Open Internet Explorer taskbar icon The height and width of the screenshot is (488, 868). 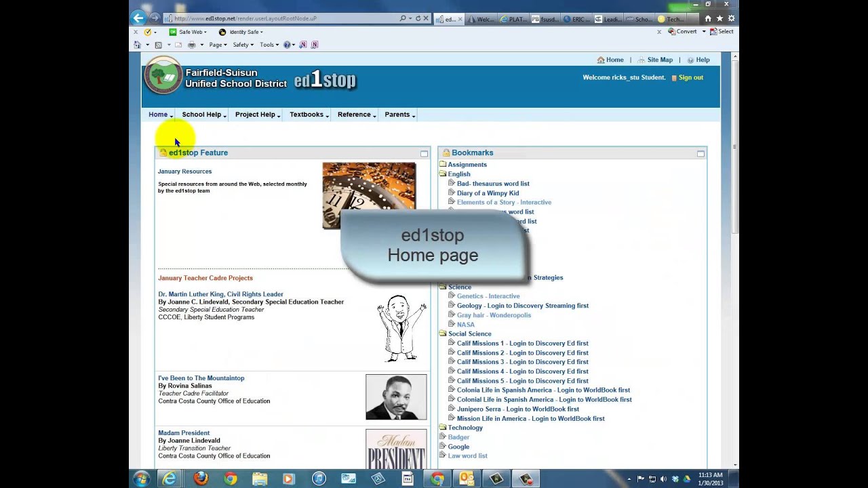(x=170, y=479)
